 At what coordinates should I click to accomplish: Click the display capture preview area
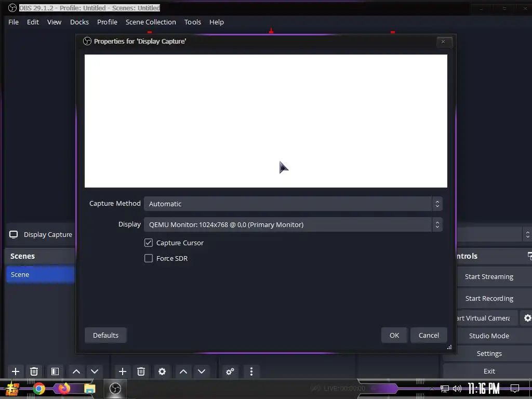click(x=265, y=121)
